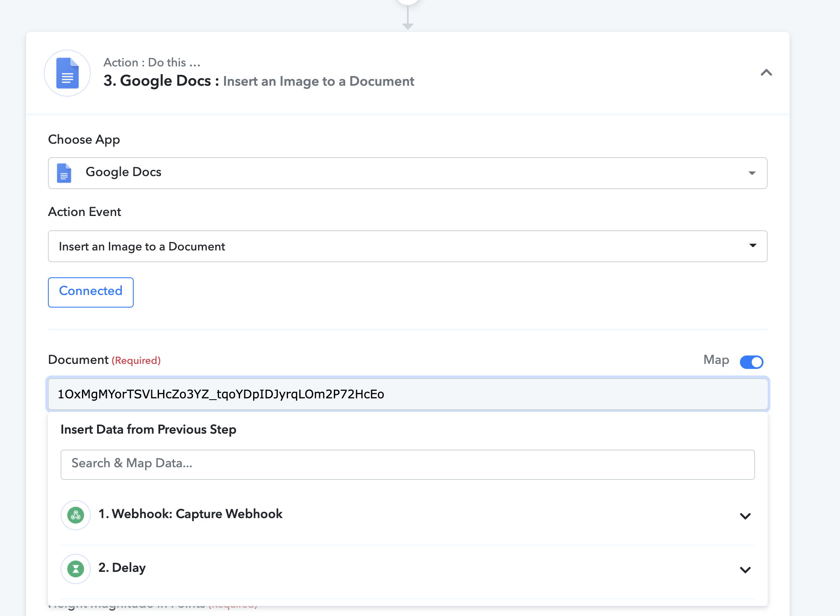Viewport: 840px width, 616px height.
Task: Click the Google Docs icon in Choose App field
Action: tap(64, 173)
